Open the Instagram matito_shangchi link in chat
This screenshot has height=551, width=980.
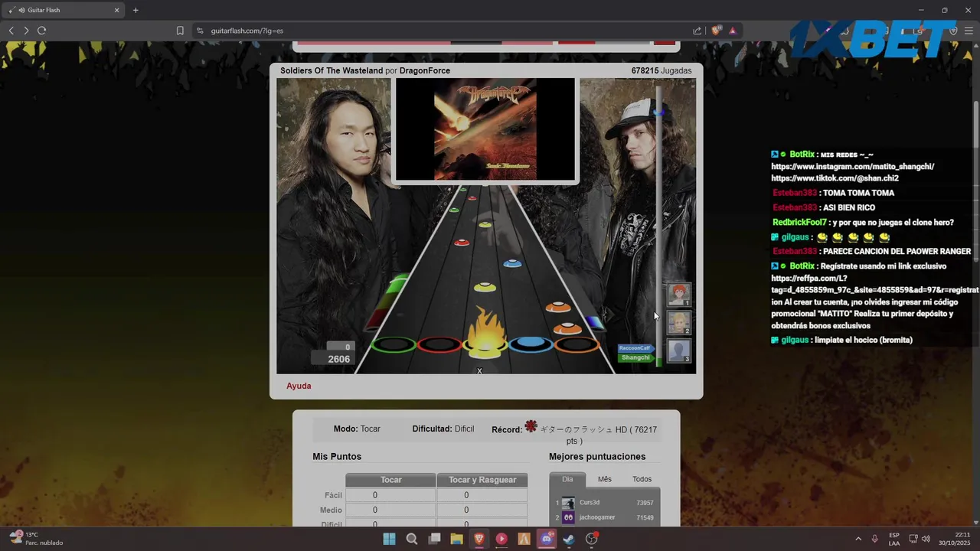pyautogui.click(x=852, y=167)
